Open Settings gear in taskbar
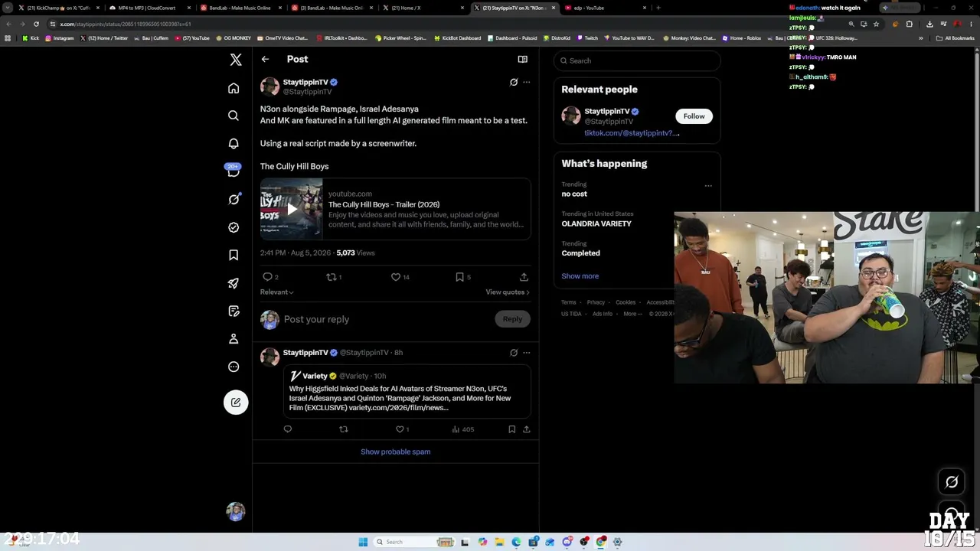Screen dimensions: 980x551 pos(618,542)
